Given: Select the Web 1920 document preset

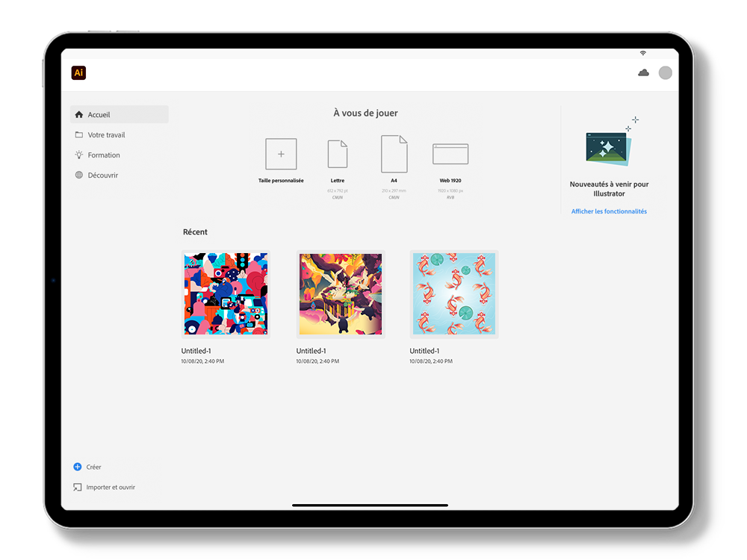Looking at the screenshot, I should coord(450,154).
